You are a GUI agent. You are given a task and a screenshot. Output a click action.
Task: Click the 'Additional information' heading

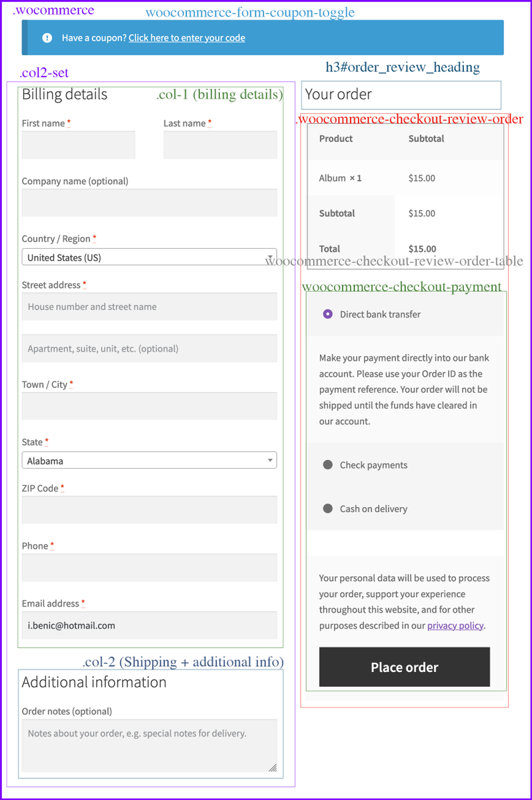(x=94, y=682)
